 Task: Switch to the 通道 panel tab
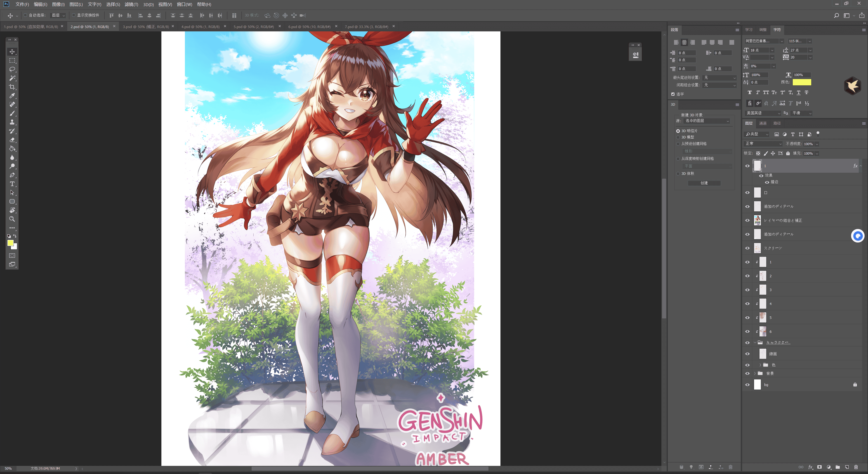(763, 123)
